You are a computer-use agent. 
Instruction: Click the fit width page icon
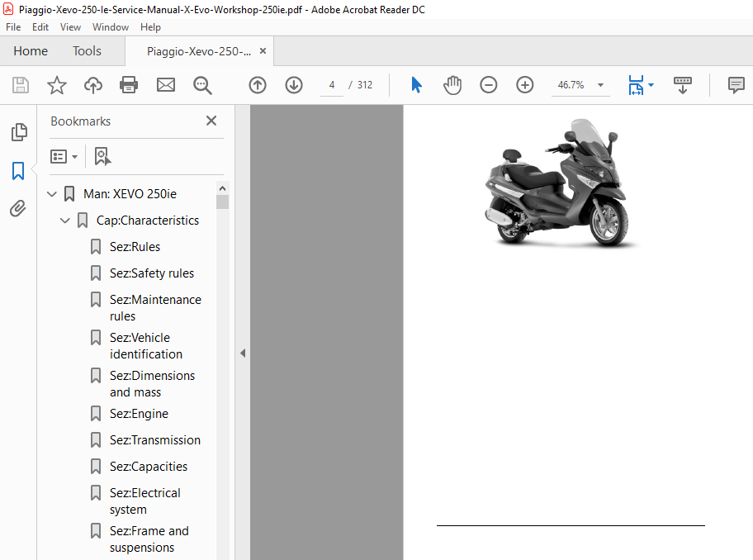click(x=636, y=85)
